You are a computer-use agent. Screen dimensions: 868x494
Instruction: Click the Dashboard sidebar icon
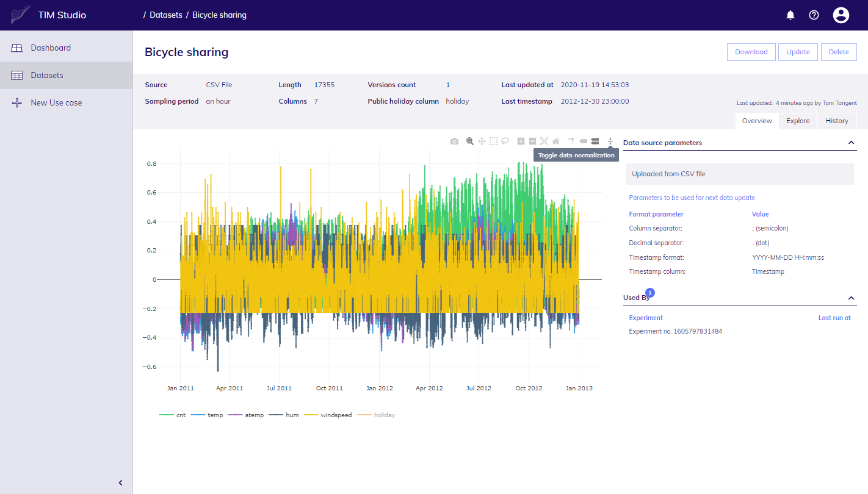click(x=17, y=48)
